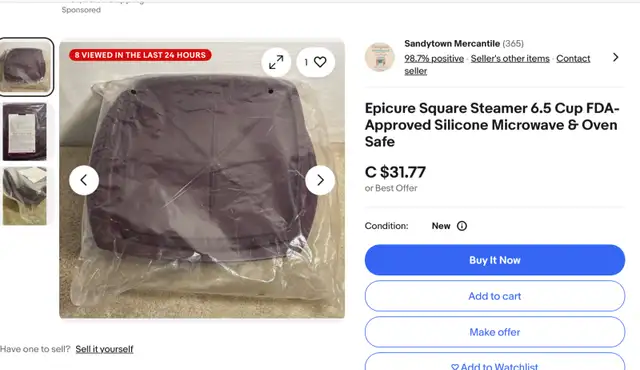The height and width of the screenshot is (370, 640).
Task: Click the Buy It Now button
Action: [495, 260]
